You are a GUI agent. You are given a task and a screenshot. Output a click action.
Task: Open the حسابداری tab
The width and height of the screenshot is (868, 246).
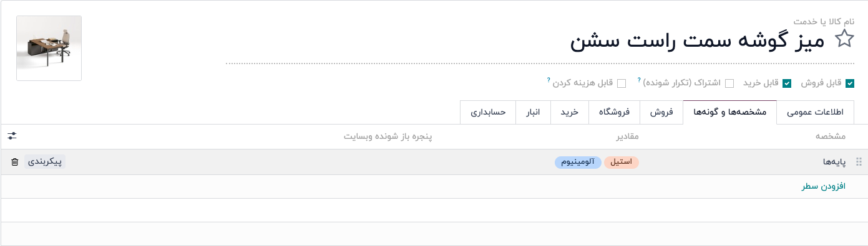coord(488,112)
